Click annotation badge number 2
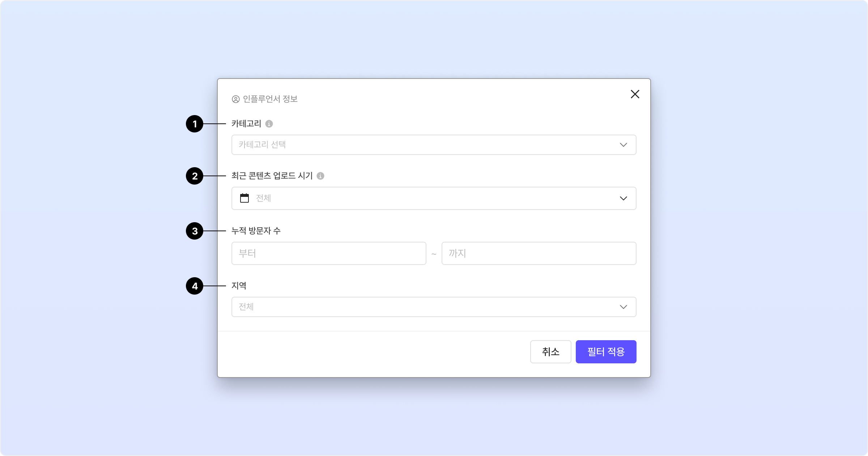 (x=195, y=176)
